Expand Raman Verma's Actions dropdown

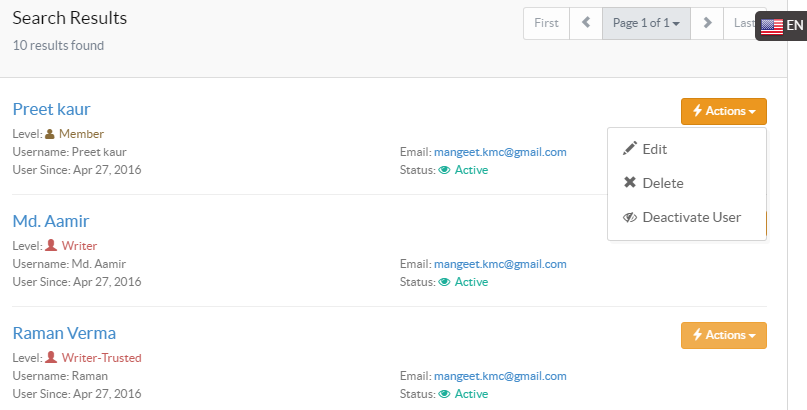pos(723,335)
